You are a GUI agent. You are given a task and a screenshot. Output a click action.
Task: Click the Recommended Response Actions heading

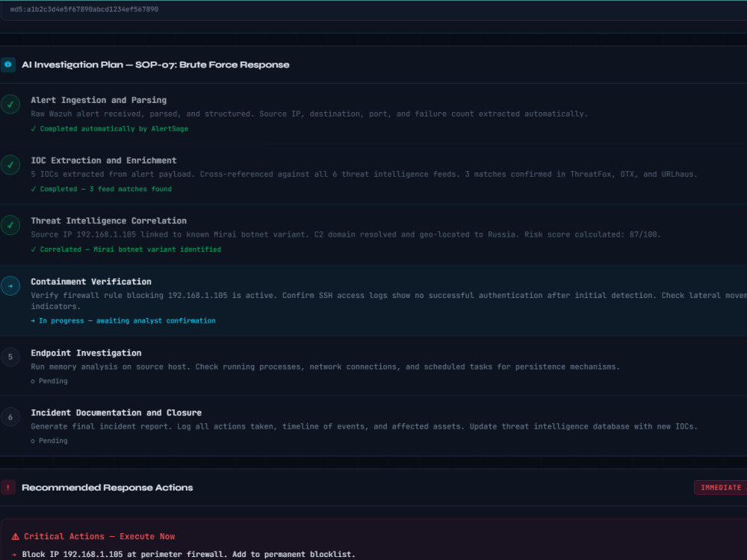point(107,488)
